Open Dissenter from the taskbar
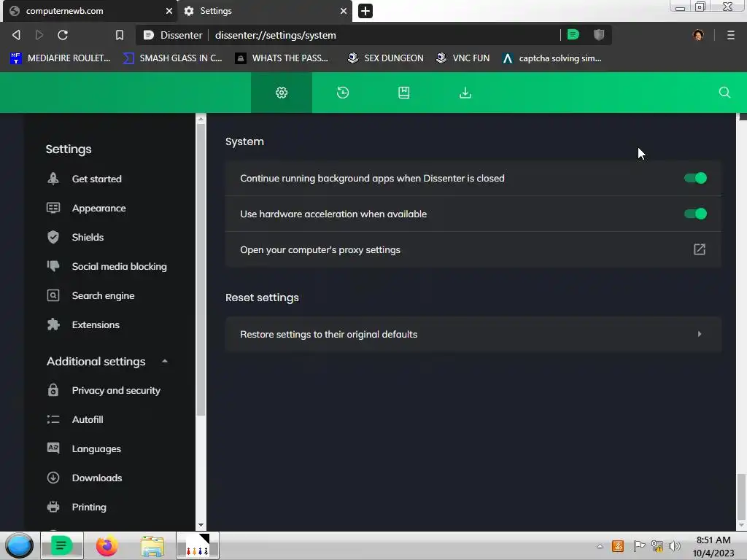Image resolution: width=747 pixels, height=560 pixels. (62, 545)
